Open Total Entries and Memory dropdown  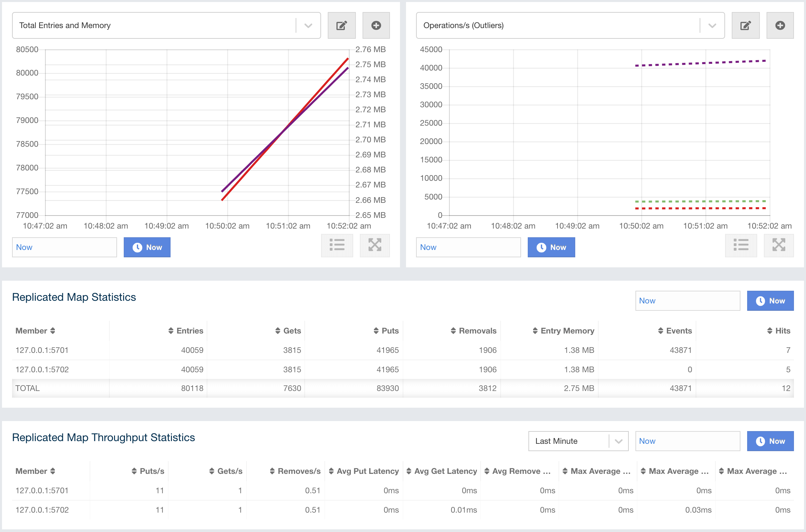point(308,25)
